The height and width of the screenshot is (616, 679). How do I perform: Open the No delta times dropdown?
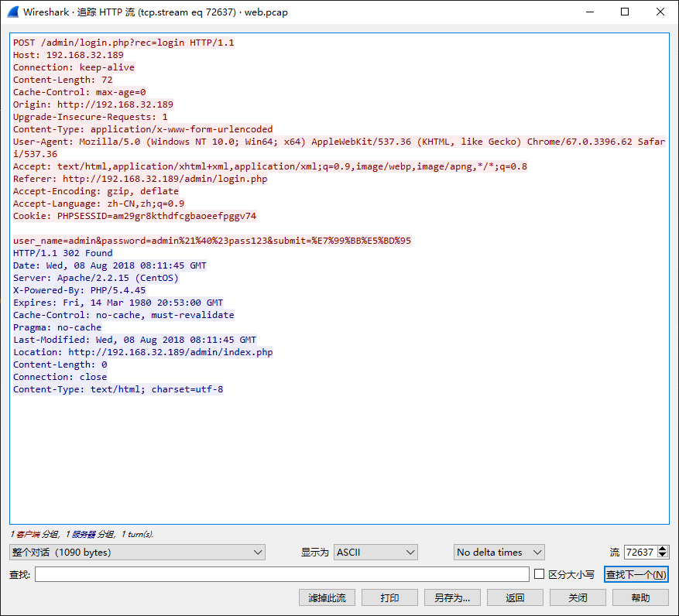pyautogui.click(x=499, y=553)
